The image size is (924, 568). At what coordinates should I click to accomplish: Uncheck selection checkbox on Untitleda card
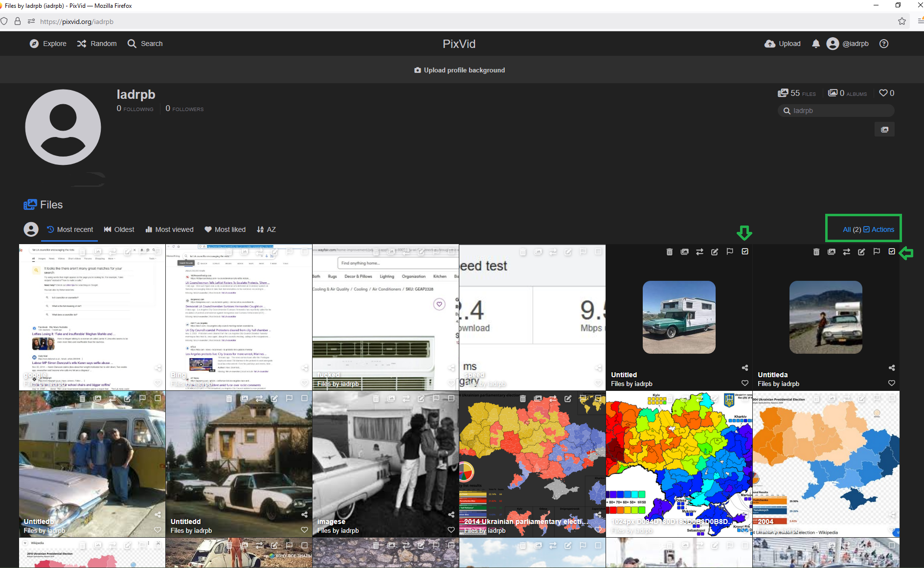coord(892,251)
